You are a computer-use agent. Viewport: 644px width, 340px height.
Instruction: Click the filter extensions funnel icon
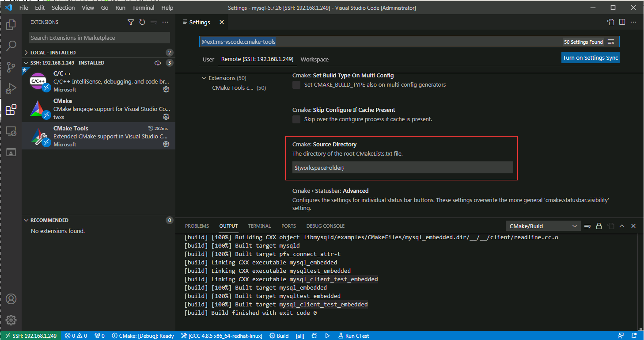click(131, 22)
